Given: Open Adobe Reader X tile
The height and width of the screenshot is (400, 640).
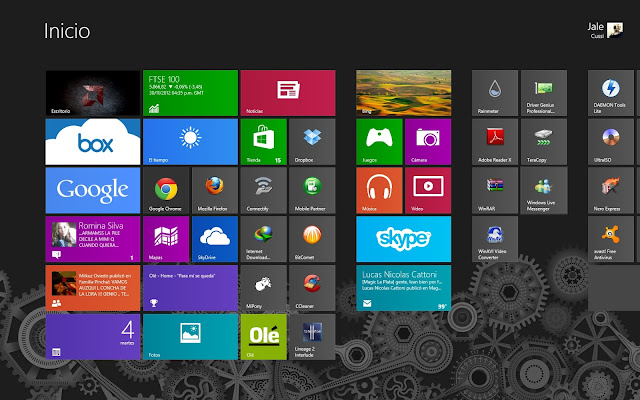Looking at the screenshot, I should pos(495,142).
